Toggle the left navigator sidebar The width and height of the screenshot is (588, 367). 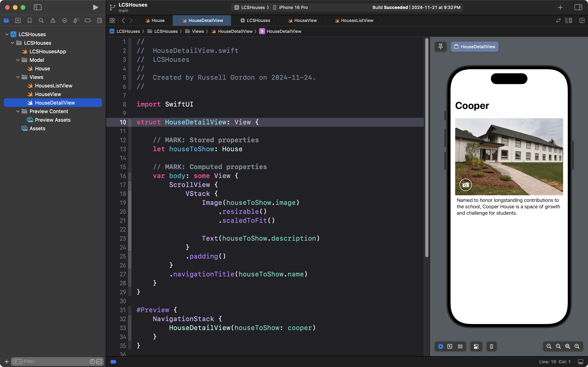pos(38,7)
